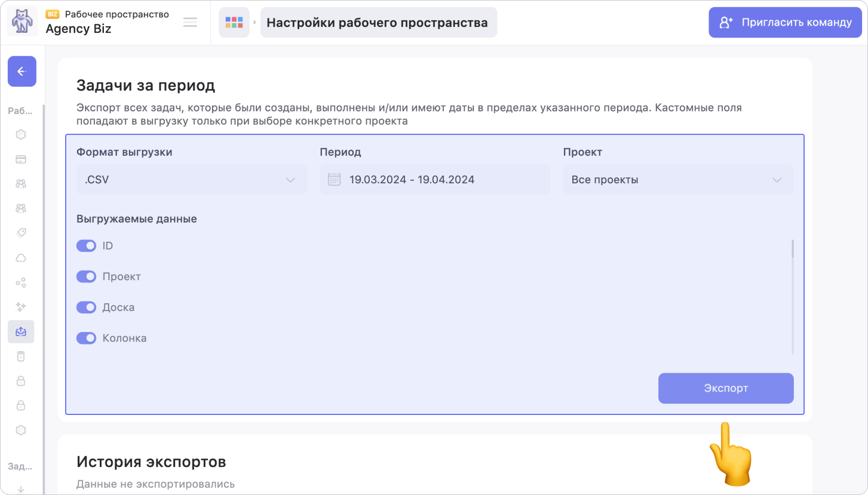Open the credit card billing sidebar icon
Image resolution: width=868 pixels, height=495 pixels.
[x=21, y=159]
